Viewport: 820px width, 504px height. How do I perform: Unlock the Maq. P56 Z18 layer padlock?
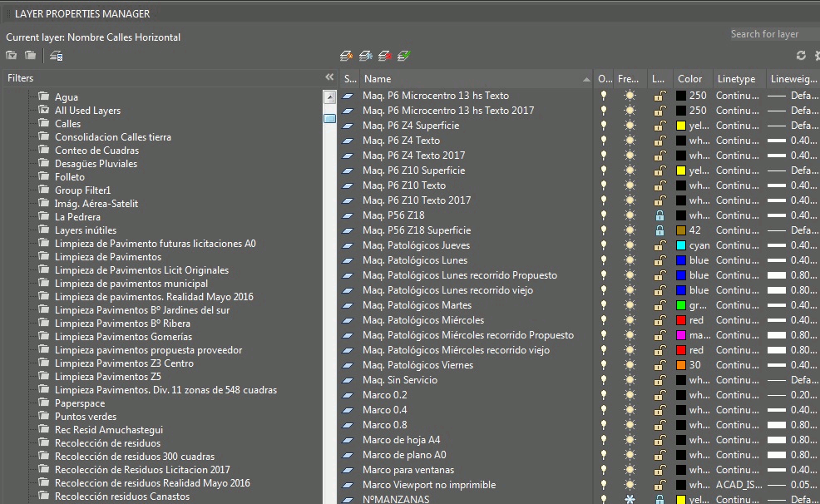point(660,215)
